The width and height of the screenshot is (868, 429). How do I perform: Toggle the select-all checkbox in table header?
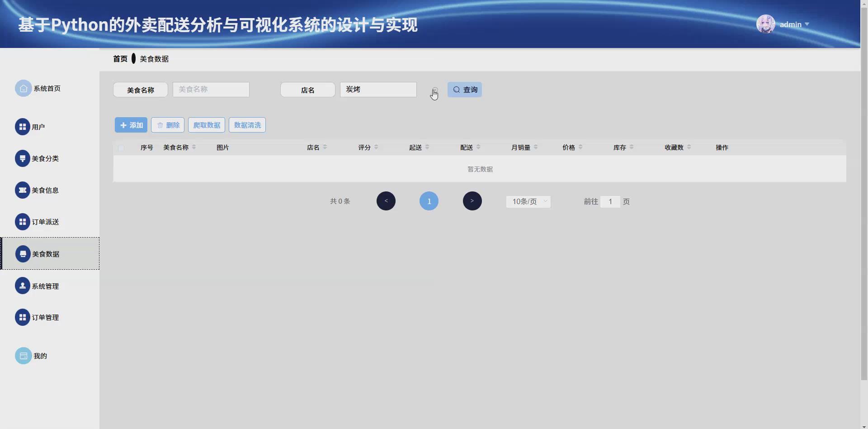[x=121, y=148]
